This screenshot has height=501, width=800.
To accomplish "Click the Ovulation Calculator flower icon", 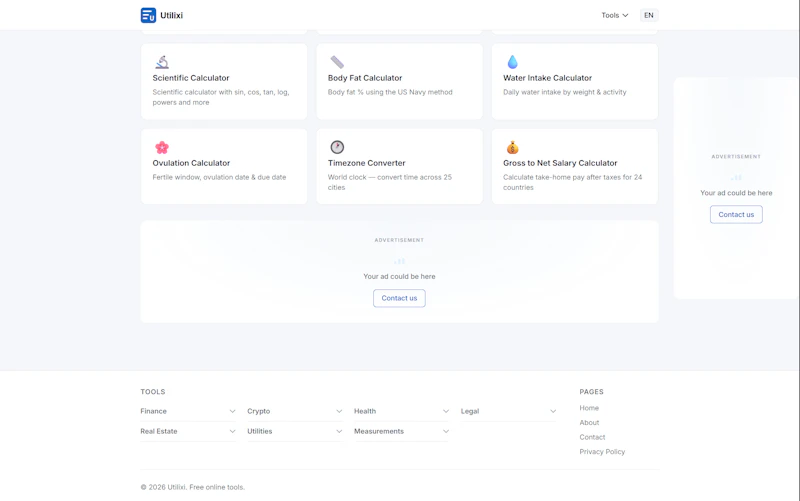I will tap(162, 147).
